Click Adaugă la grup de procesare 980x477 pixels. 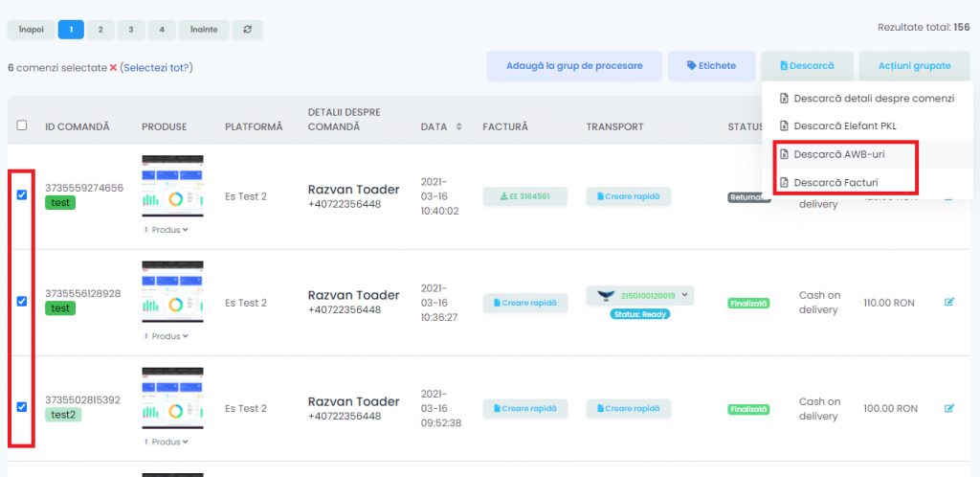[574, 66]
